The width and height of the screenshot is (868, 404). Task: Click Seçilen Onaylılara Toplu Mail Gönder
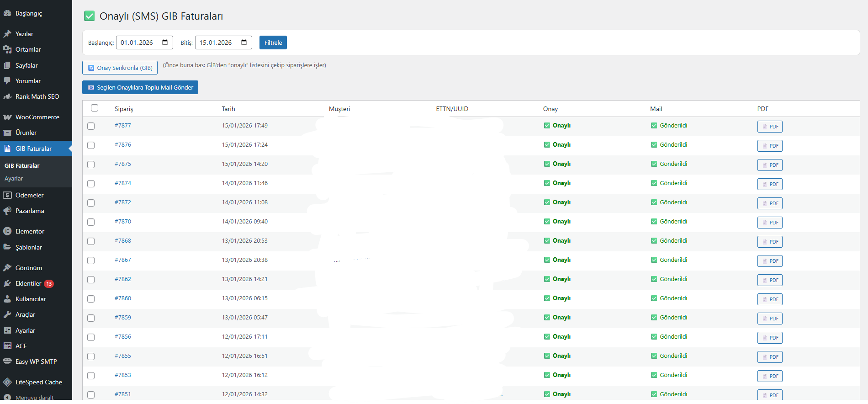coord(140,87)
